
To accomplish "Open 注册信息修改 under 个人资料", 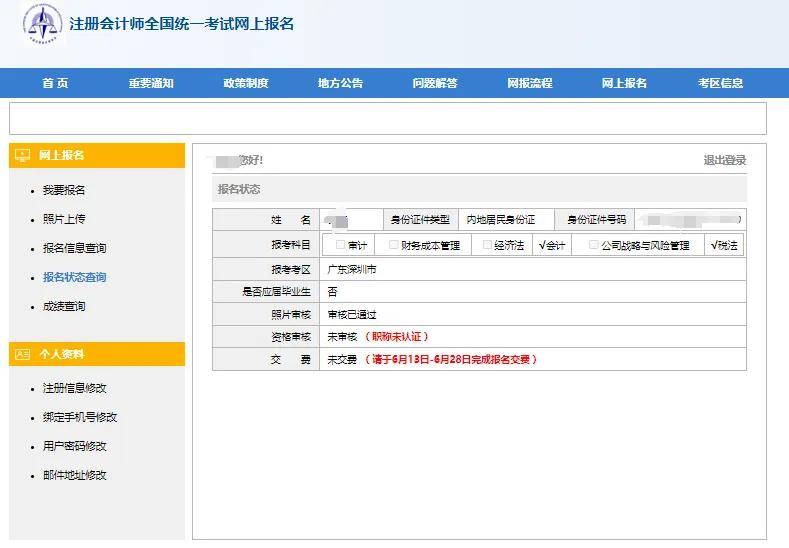I will 74,388.
